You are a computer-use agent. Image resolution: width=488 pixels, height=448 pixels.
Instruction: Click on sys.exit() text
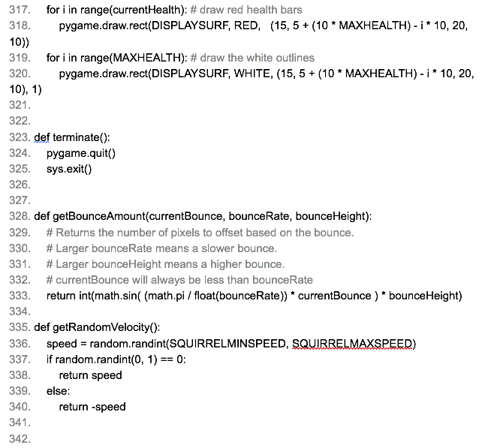(69, 169)
